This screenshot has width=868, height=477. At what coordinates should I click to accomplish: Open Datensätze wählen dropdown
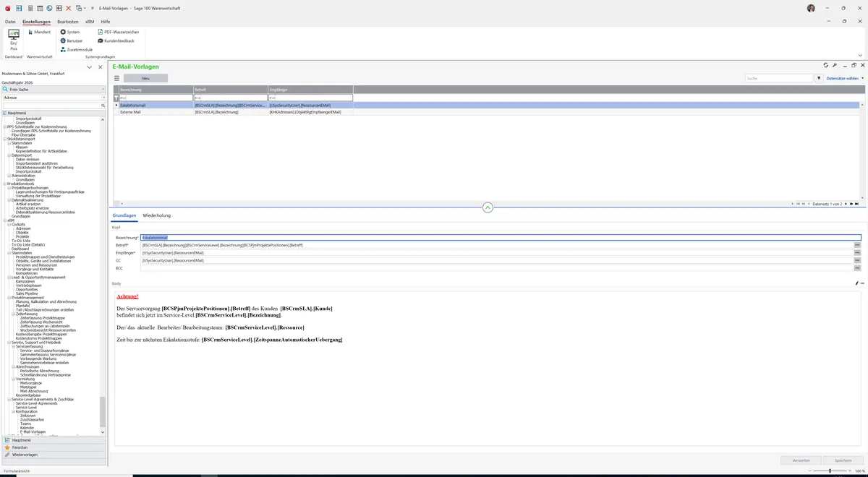click(x=844, y=78)
